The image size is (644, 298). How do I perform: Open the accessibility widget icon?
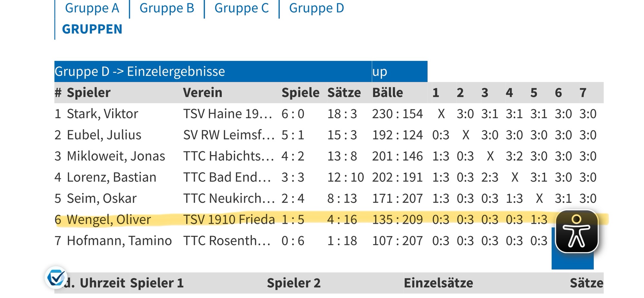tap(577, 231)
